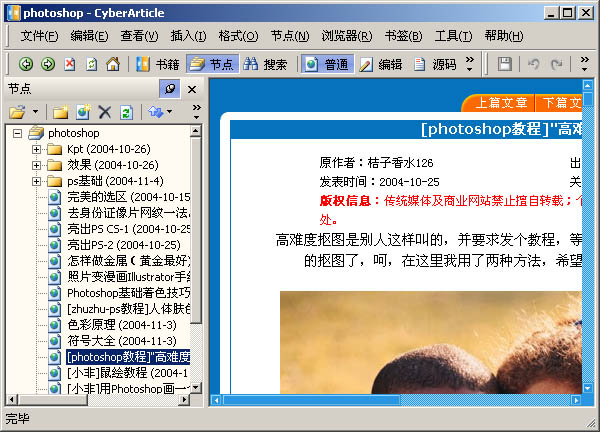Click the globe icon beside 色彩原理
Viewport: 600px width, 432px height.
tap(54, 325)
